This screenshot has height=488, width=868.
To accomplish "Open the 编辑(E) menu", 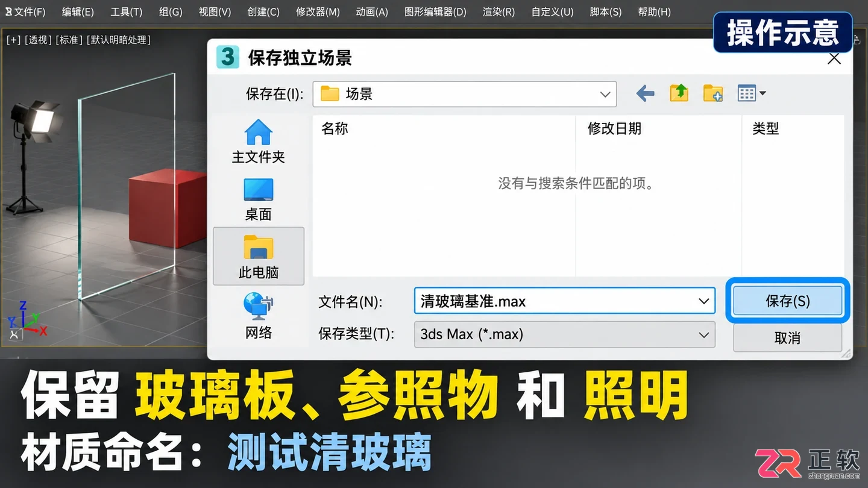I will tap(78, 11).
